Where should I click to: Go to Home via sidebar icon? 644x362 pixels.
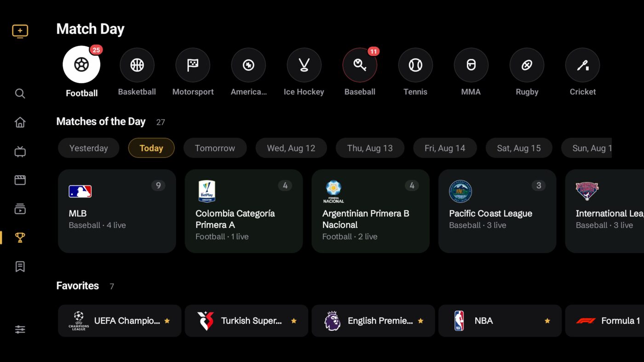20,123
